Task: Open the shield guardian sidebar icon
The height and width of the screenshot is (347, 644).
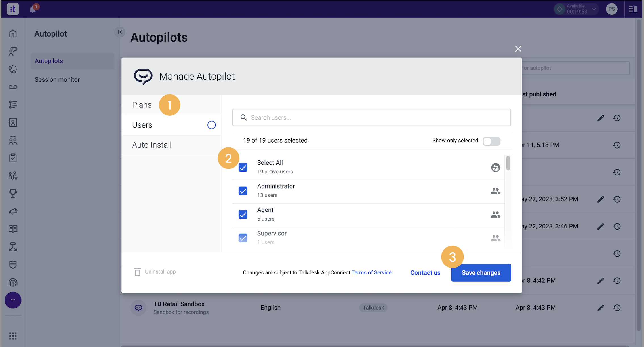Action: (13, 265)
